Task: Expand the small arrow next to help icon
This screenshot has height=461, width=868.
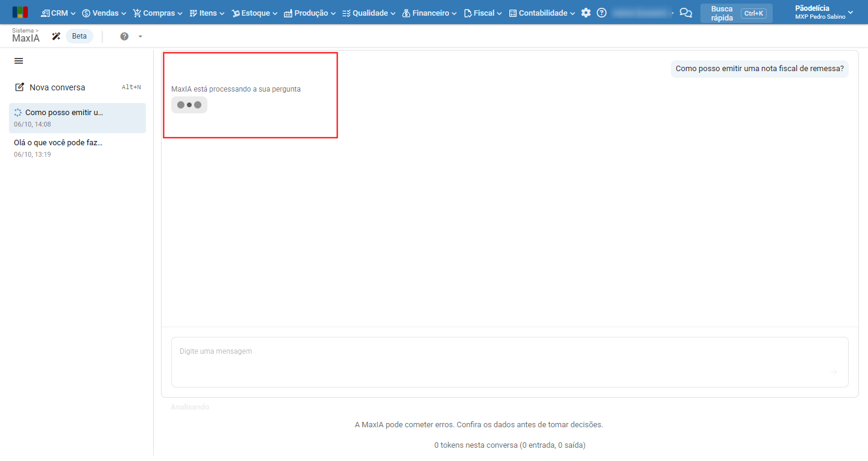Action: coord(140,36)
